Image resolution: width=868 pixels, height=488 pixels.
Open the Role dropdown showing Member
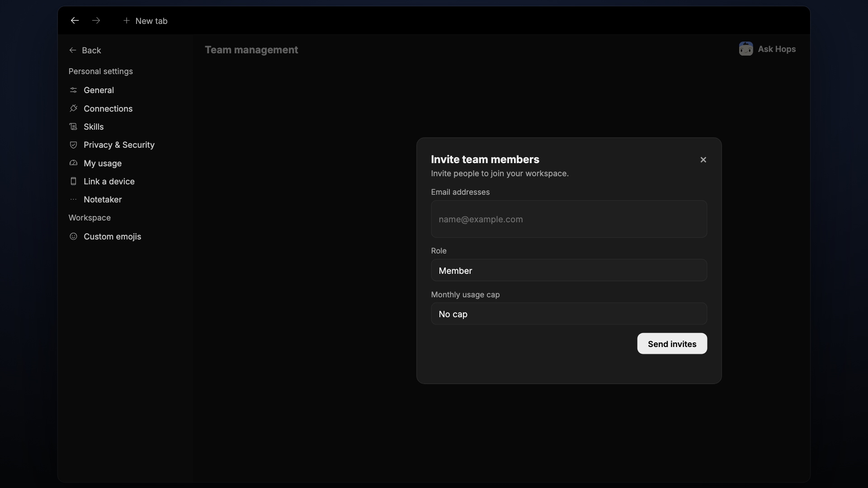[x=569, y=270]
